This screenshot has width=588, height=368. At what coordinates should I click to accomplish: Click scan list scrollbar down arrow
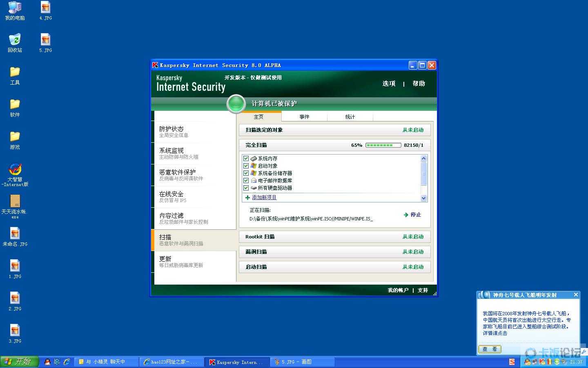pos(423,198)
